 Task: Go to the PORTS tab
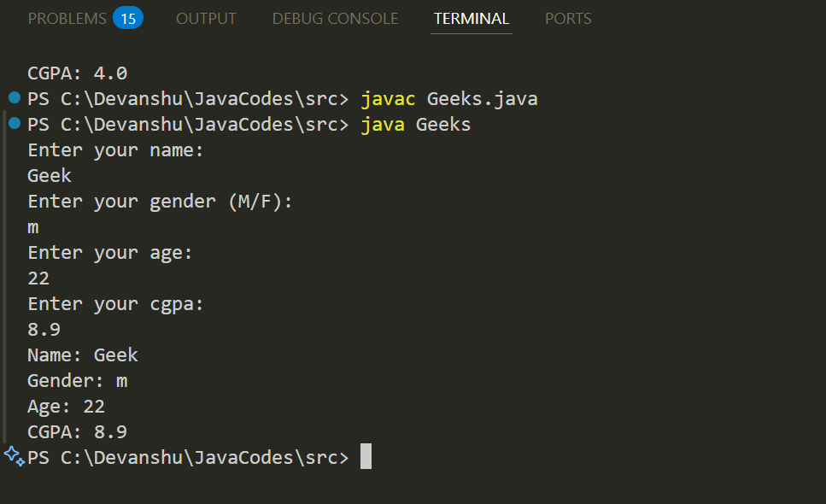(568, 18)
